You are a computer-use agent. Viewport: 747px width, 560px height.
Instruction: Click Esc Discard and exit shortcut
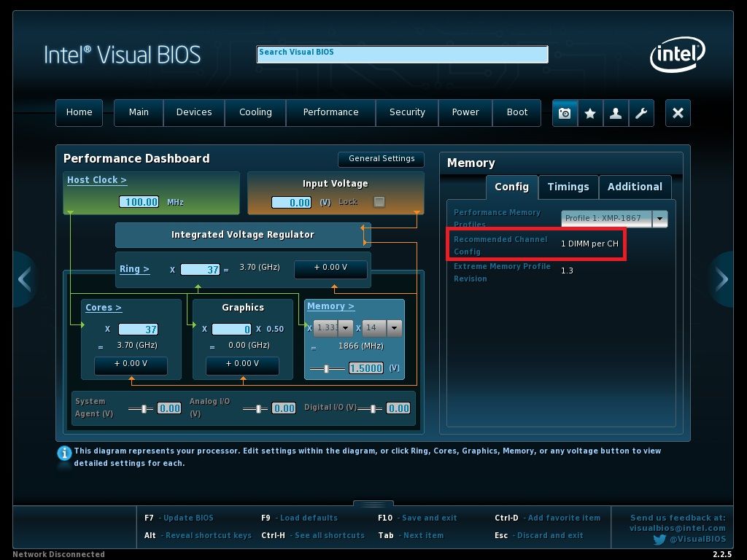pos(539,536)
